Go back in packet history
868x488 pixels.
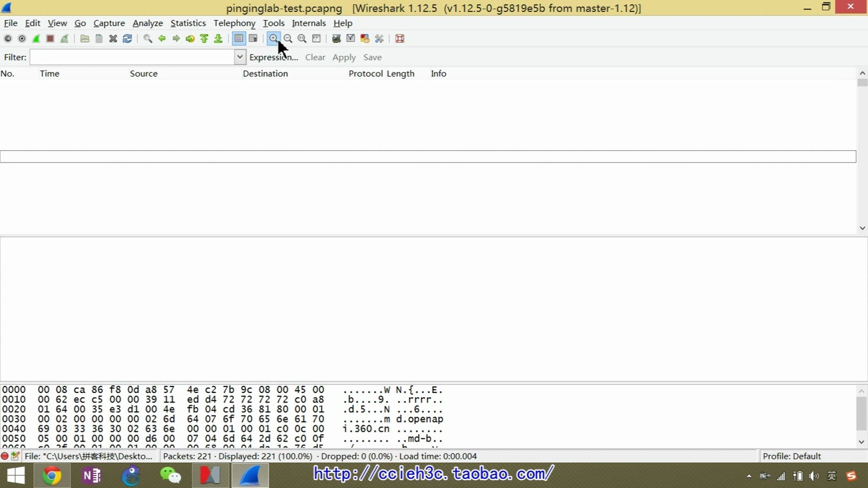[x=162, y=38]
